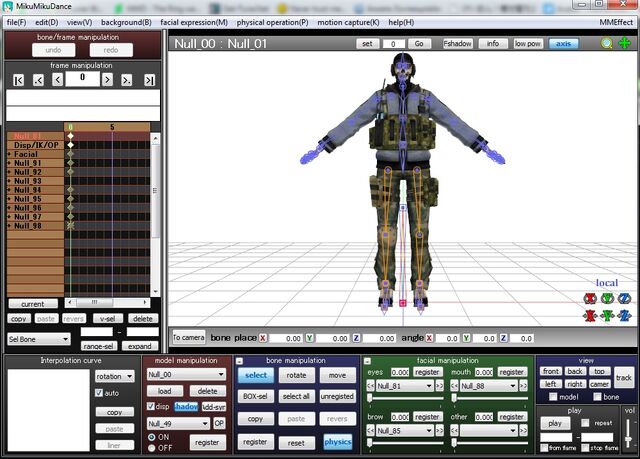The width and height of the screenshot is (640, 459).
Task: Select next eyes morph arrow
Action: coord(440,386)
